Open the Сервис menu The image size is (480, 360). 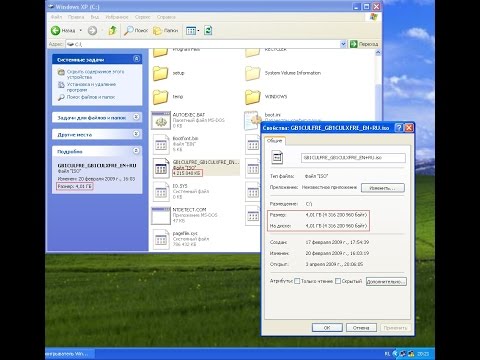pos(142,17)
